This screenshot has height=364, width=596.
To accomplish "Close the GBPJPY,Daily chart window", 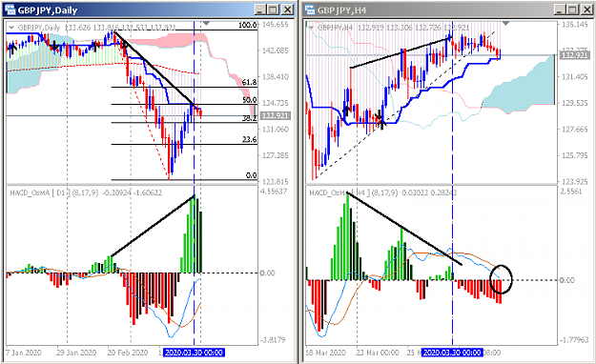I will tap(287, 10).
